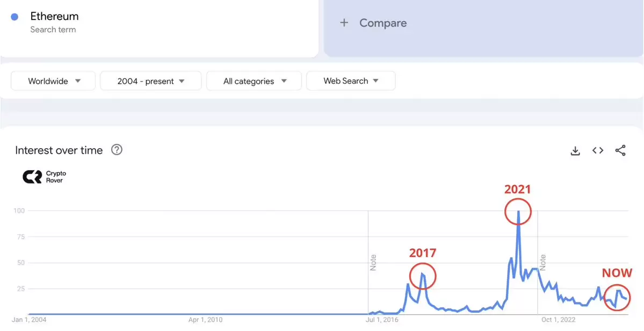Open the Worldwide region dropdown
Viewport: 644px width, 331px height.
tap(53, 81)
